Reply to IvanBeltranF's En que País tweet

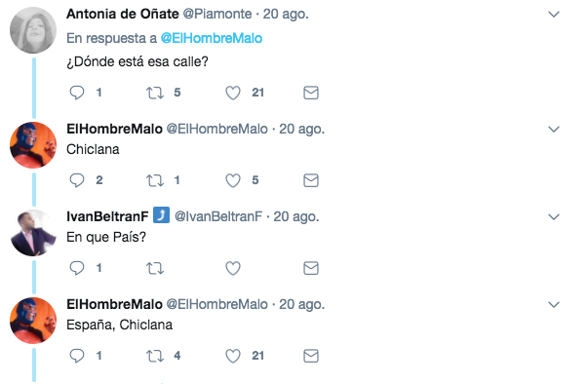(x=77, y=268)
